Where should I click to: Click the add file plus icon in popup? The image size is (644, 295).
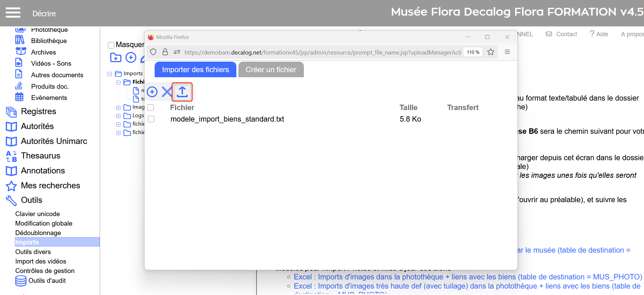[x=152, y=92]
